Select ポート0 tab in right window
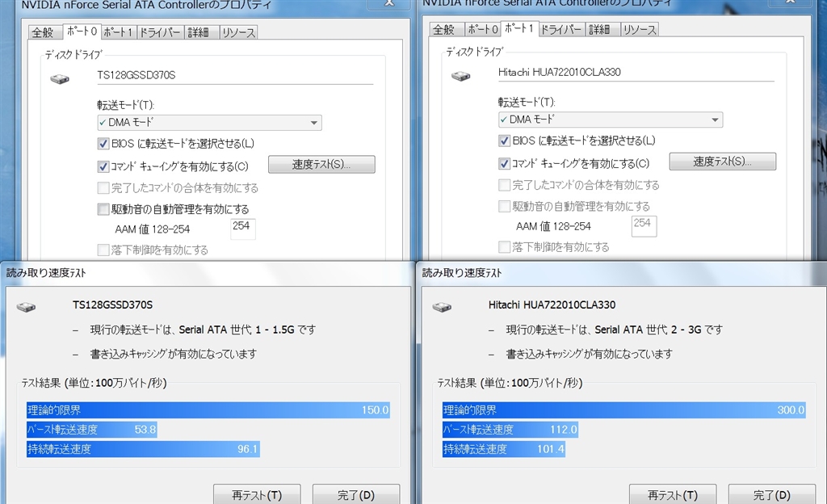This screenshot has width=827, height=504. click(x=483, y=30)
